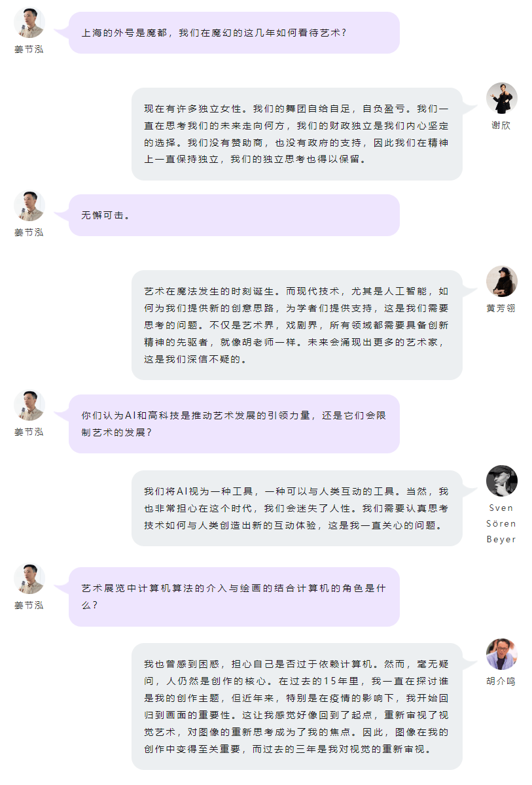This screenshot has width=532, height=785.
Task: Open 黄芳翎's avatar image
Action: coord(501,282)
